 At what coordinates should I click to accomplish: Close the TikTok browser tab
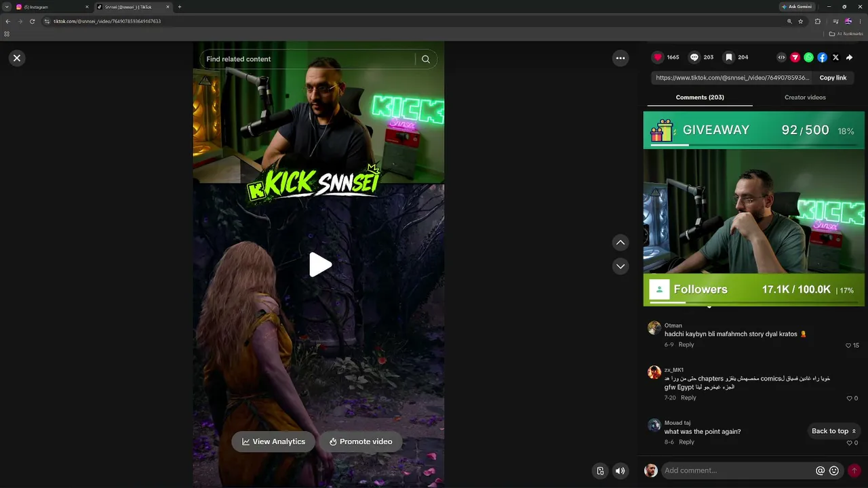pyautogui.click(x=167, y=7)
